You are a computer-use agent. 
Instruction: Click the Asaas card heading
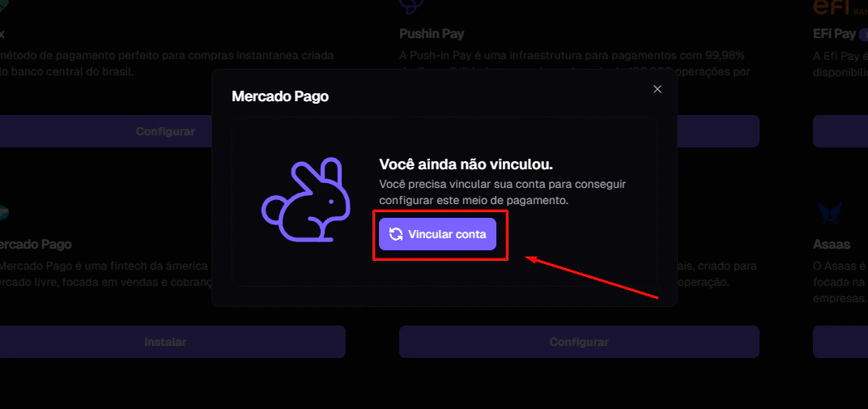(x=832, y=244)
